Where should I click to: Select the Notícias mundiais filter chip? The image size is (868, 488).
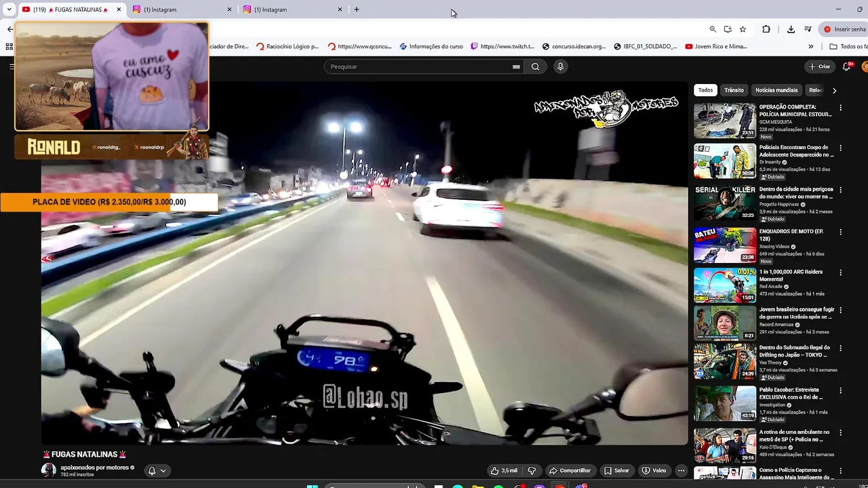pos(776,90)
